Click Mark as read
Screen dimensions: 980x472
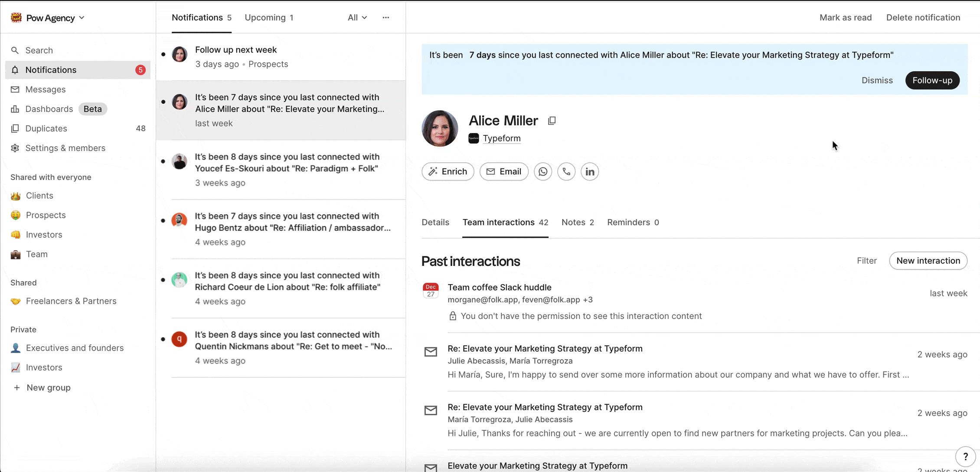tap(846, 17)
